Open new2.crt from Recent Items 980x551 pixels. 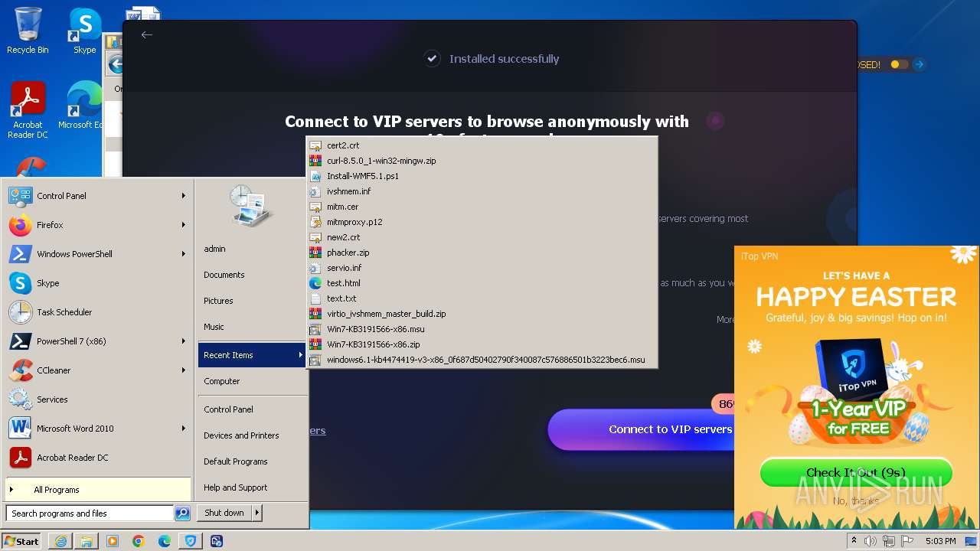[482, 237]
